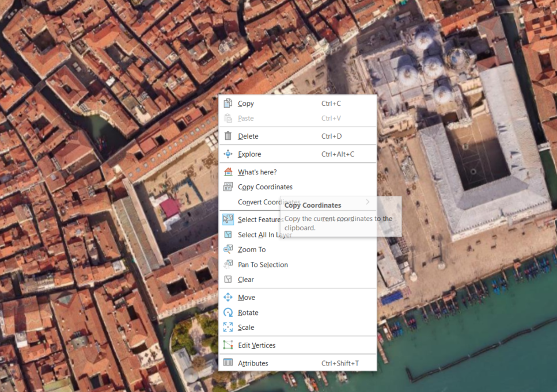The height and width of the screenshot is (392, 557).
Task: Click the Zoom To selection icon
Action: [x=228, y=249]
